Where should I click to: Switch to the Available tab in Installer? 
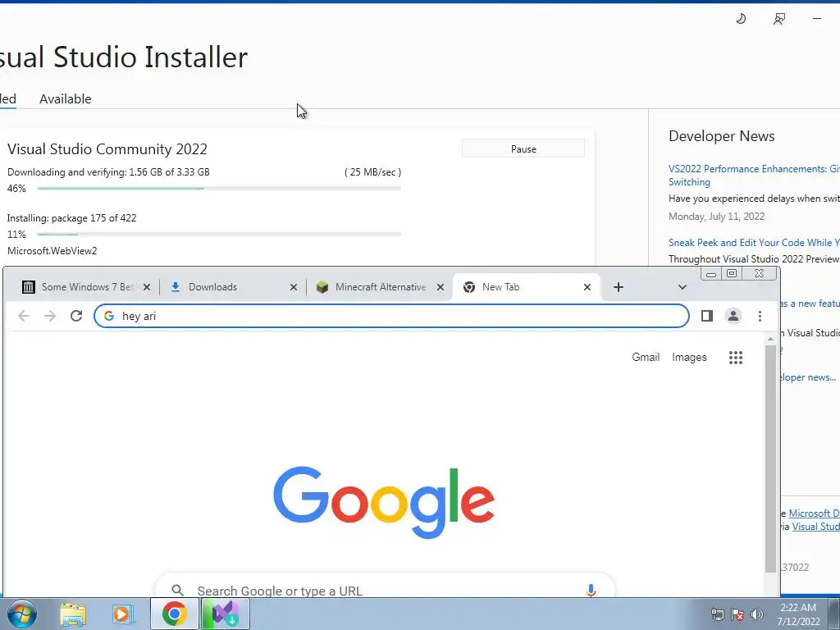pos(66,99)
